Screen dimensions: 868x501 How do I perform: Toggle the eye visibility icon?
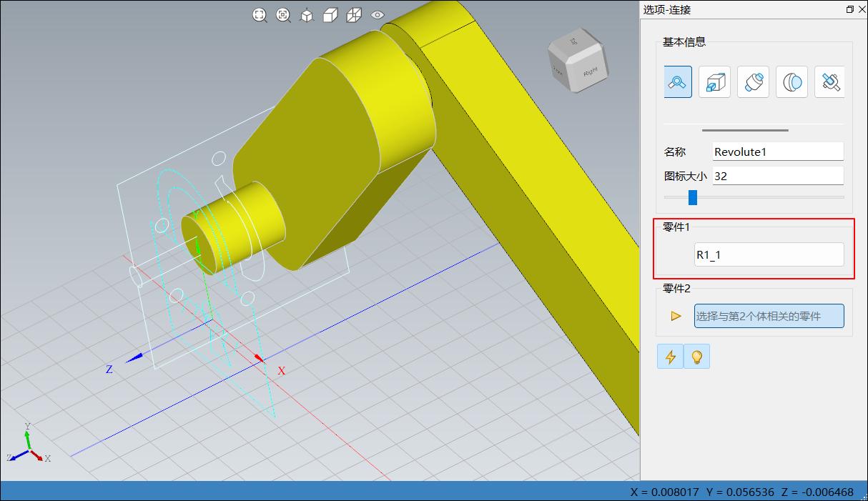pos(378,15)
